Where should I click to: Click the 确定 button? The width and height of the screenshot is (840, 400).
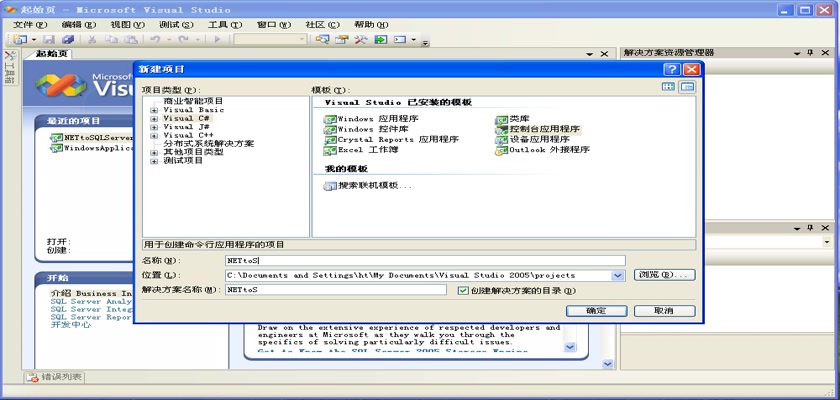click(596, 311)
